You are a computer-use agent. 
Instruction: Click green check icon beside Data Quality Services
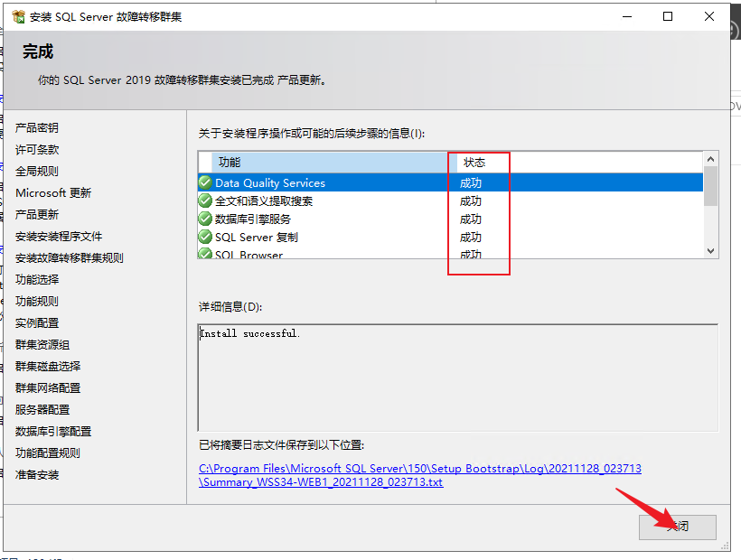point(205,182)
